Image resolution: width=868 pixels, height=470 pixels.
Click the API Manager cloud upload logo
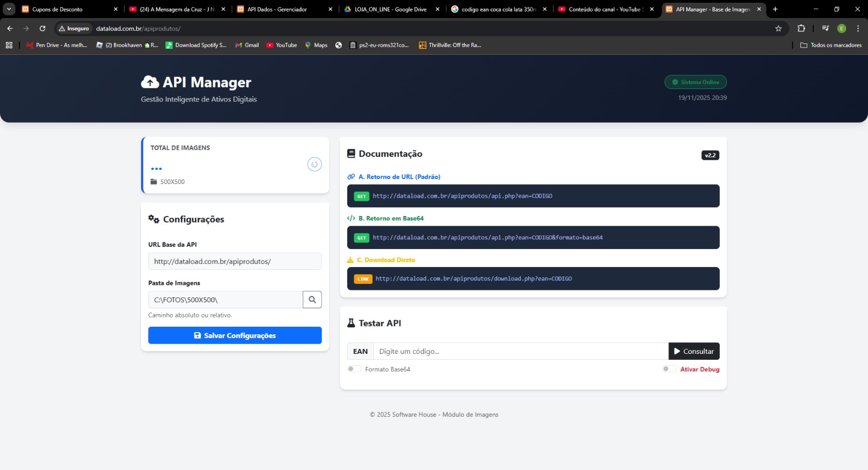pyautogui.click(x=150, y=82)
